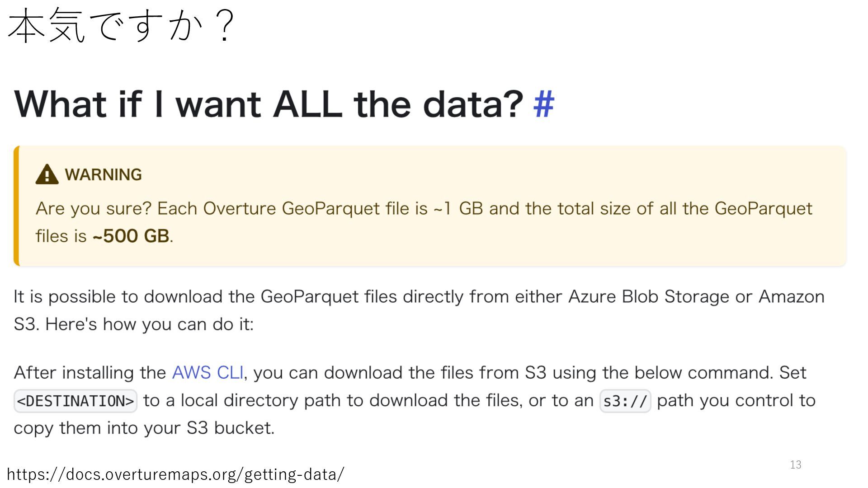The image size is (868, 488).
Task: Click the heading "What if I want ALL the data?"
Action: 269,104
